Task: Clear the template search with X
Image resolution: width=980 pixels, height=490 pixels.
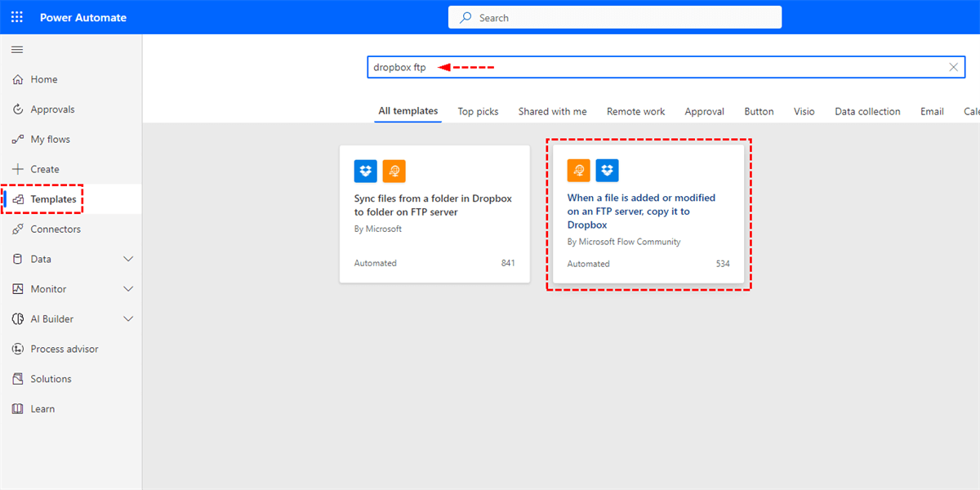Action: point(953,67)
